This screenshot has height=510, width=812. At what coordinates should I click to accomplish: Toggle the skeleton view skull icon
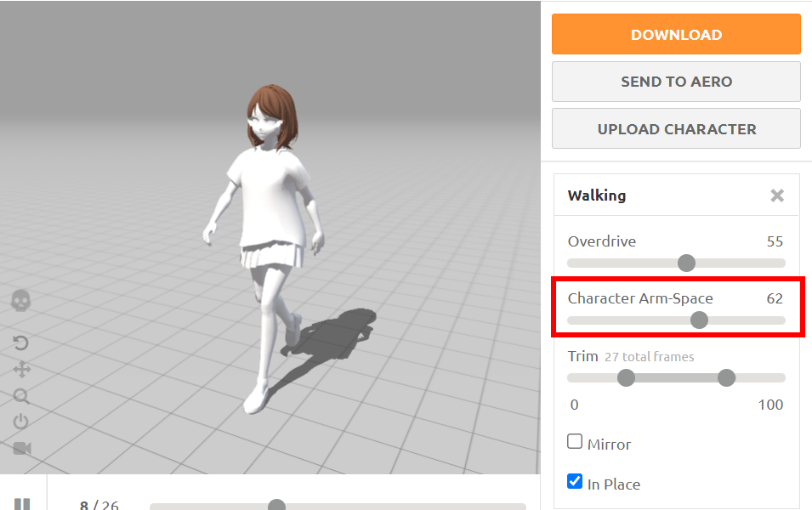(21, 300)
